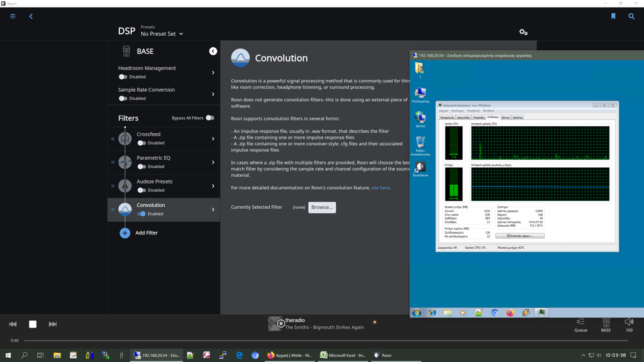Select the Parametric EQ filter icon
This screenshot has width=644, height=362.
[125, 162]
